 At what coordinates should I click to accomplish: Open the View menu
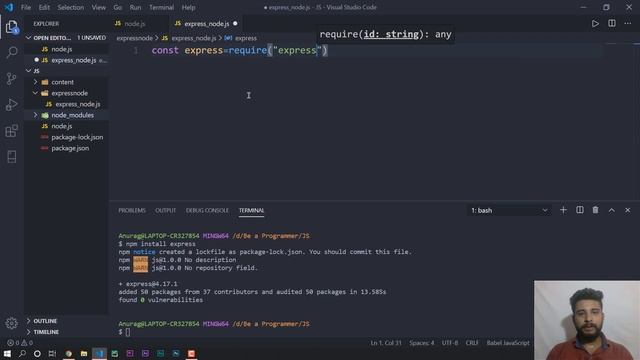point(98,7)
